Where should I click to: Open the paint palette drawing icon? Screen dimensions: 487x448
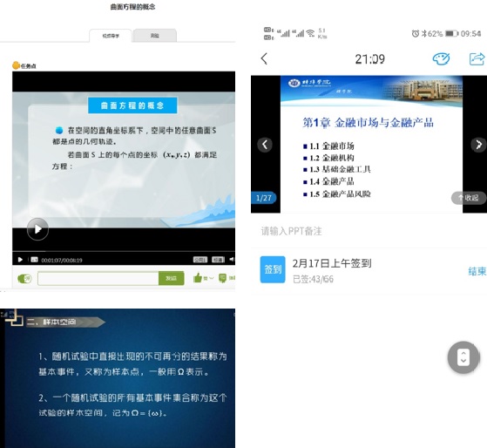coord(441,58)
